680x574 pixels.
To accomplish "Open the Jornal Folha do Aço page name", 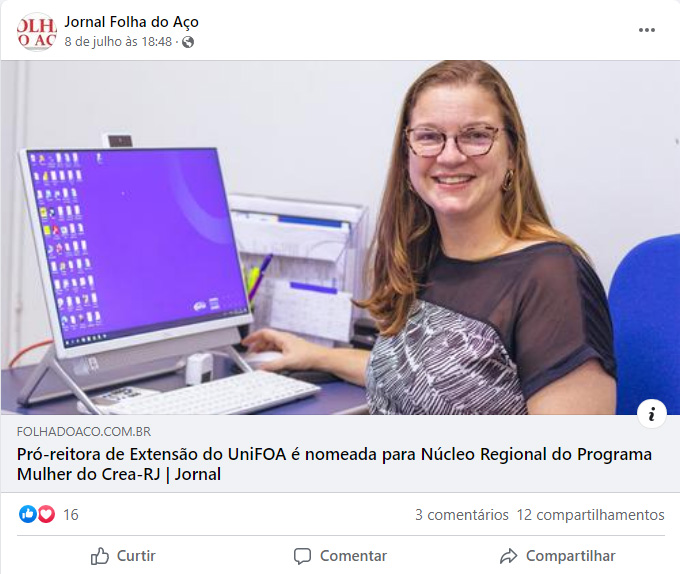I will (x=131, y=22).
